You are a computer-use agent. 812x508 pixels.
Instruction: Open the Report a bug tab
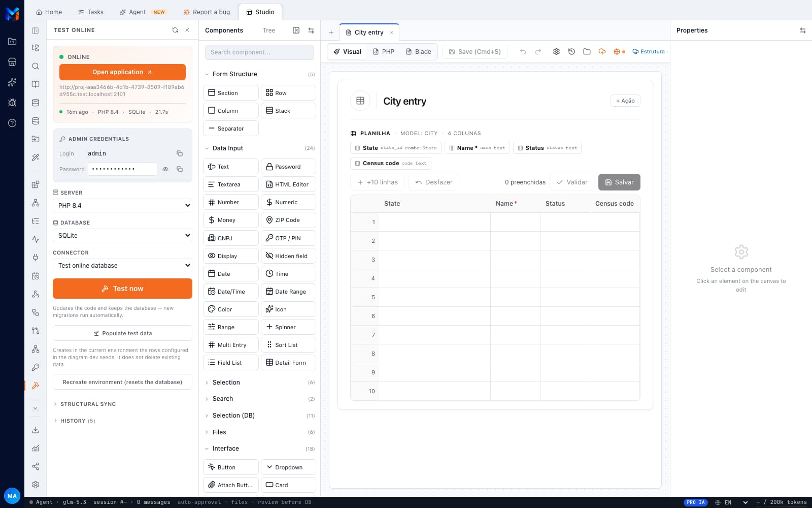[x=207, y=12]
